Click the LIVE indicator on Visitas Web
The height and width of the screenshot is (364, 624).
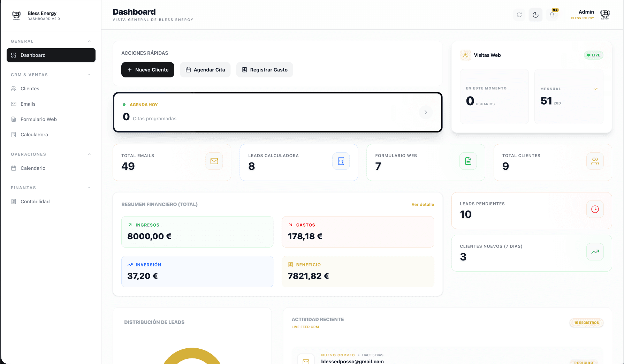tap(594, 55)
